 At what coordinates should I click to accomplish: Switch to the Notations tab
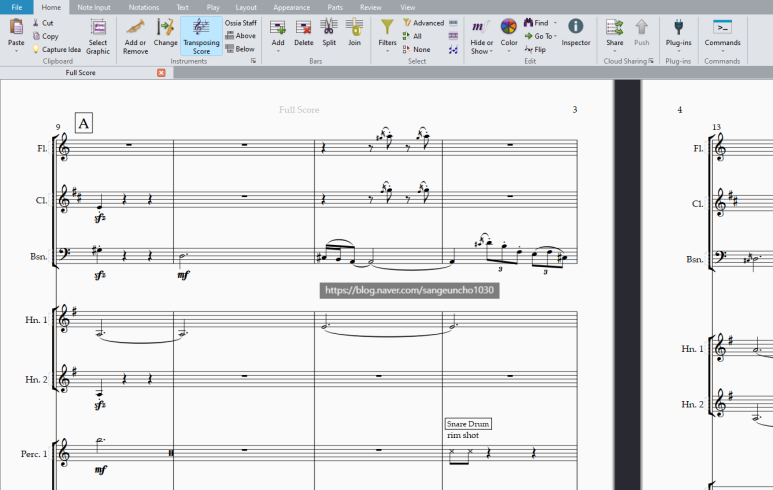point(144,7)
